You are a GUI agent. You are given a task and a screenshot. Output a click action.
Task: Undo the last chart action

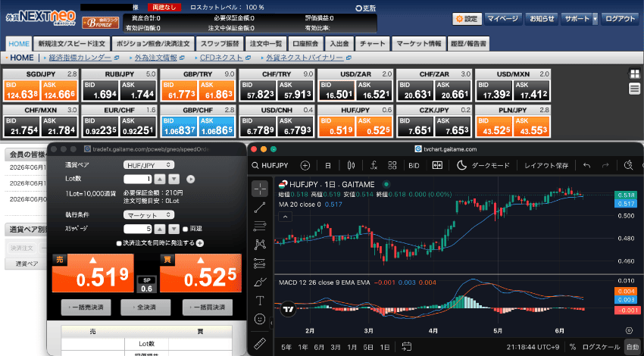pyautogui.click(x=586, y=165)
